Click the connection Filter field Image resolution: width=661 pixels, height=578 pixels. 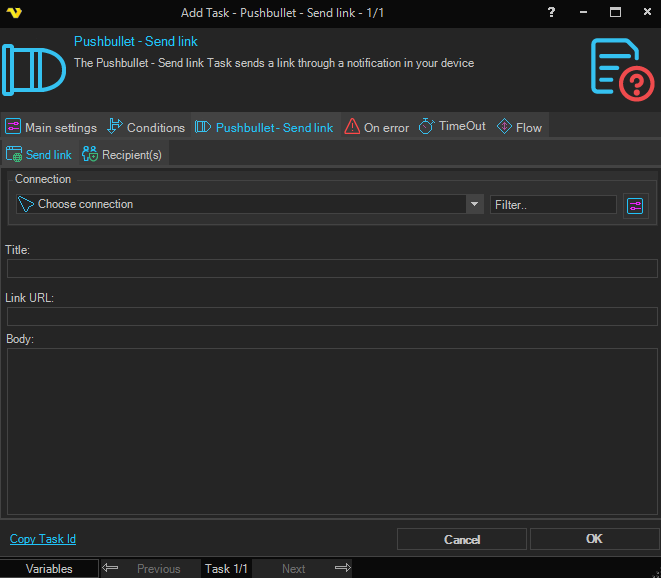[x=553, y=204]
